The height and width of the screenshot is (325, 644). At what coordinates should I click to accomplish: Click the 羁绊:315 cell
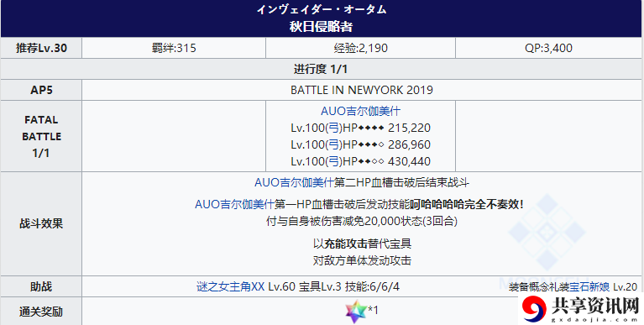(174, 48)
